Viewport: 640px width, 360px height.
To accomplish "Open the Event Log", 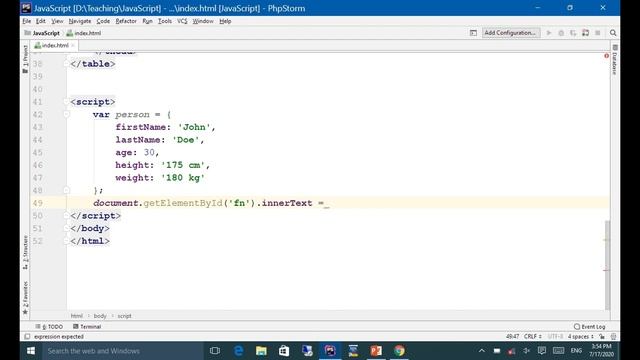I will 589,327.
